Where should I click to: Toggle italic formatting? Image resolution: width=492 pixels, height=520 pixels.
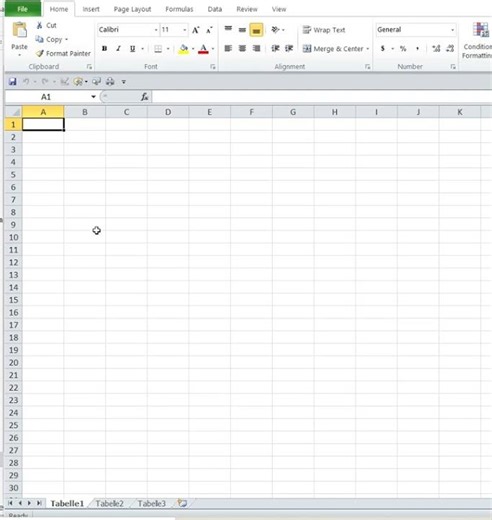(118, 49)
